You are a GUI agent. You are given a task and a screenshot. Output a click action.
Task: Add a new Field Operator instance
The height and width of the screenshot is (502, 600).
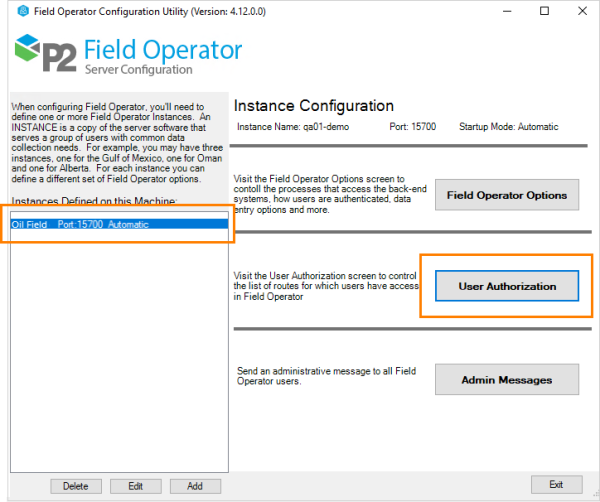[195, 486]
